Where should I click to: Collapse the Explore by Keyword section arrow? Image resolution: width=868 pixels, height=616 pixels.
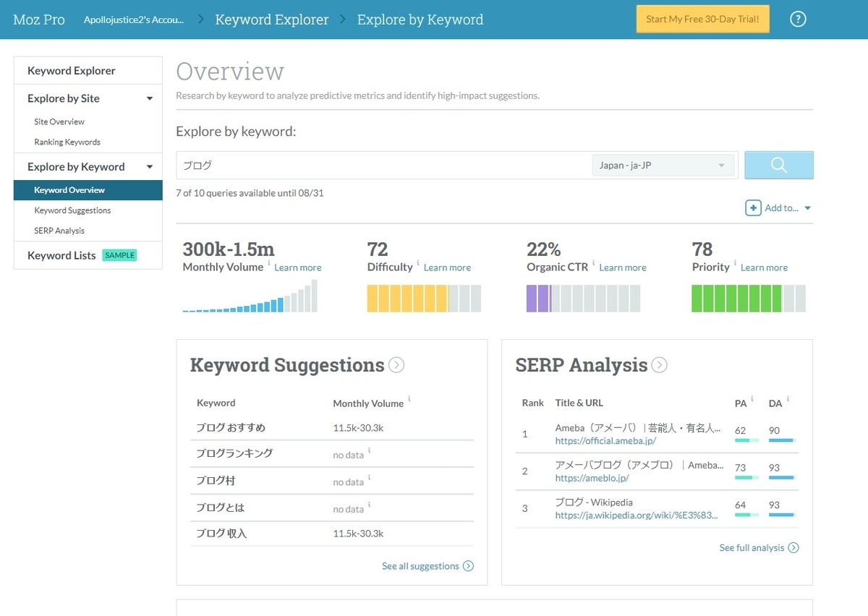(x=150, y=167)
